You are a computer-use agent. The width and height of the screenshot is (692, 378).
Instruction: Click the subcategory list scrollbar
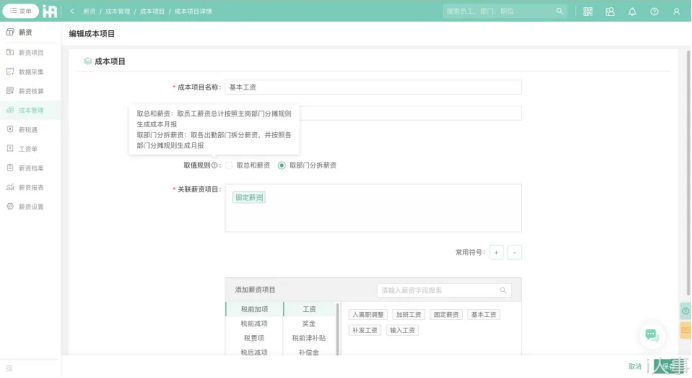pos(338,329)
